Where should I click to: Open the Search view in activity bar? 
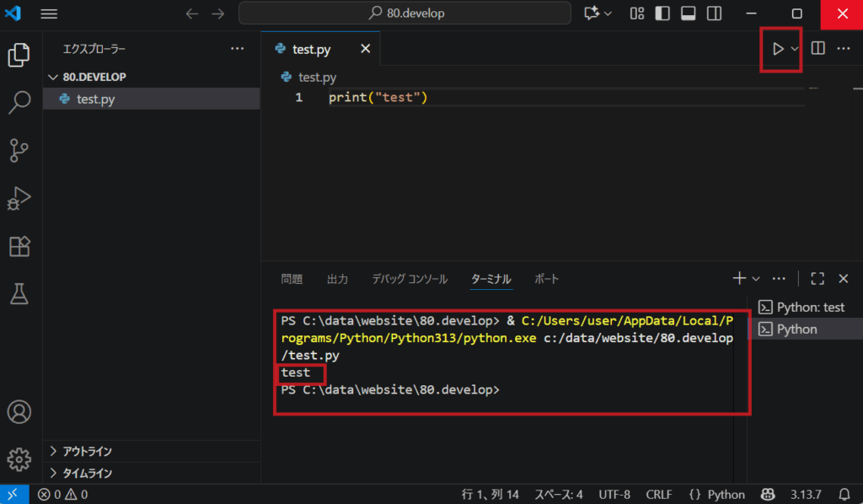pyautogui.click(x=19, y=103)
